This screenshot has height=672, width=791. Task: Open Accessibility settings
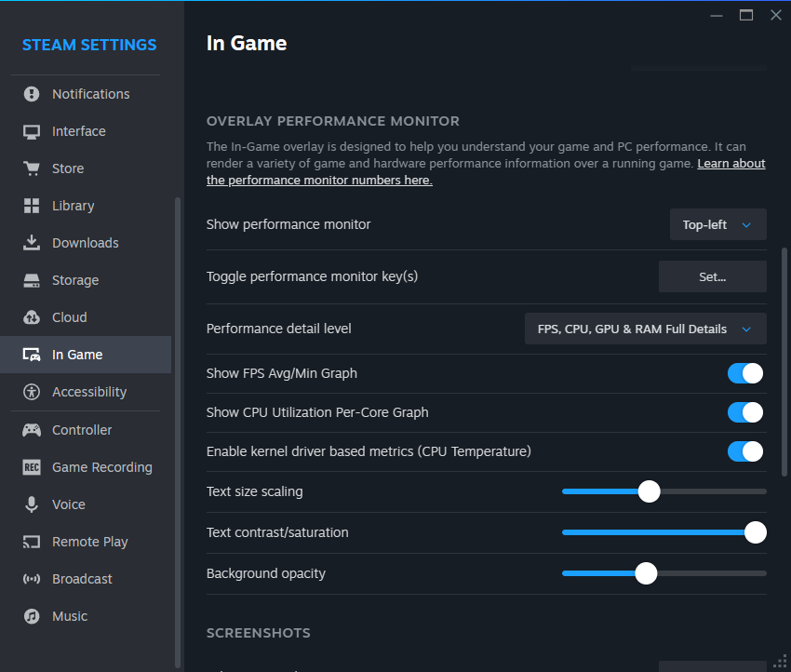[x=86, y=392]
